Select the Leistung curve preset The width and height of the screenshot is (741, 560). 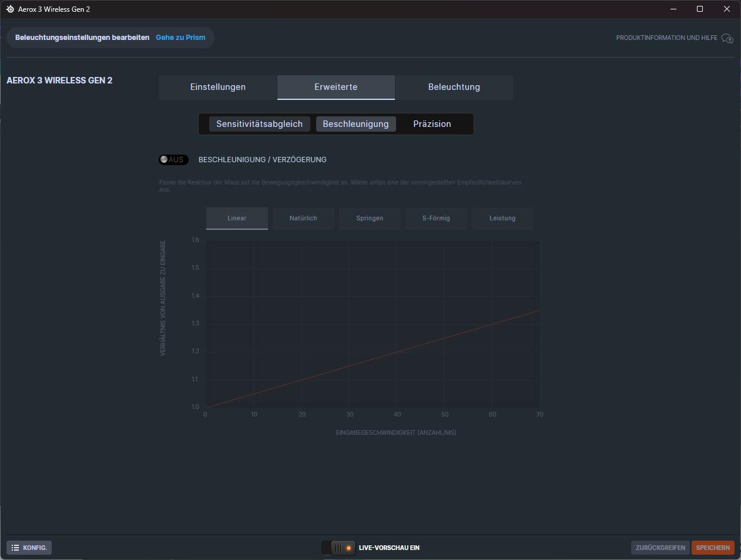(502, 218)
